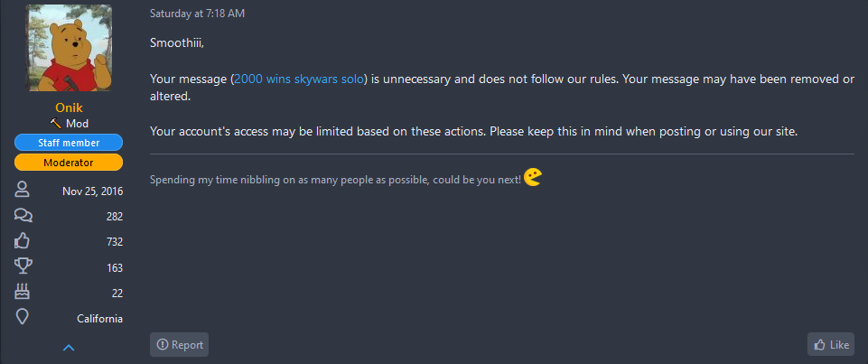This screenshot has height=364, width=868.
Task: Open Onik's profile via username
Action: [x=69, y=107]
